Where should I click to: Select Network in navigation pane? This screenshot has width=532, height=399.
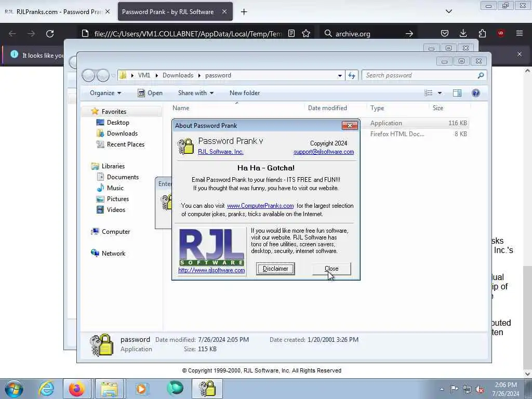[113, 253]
